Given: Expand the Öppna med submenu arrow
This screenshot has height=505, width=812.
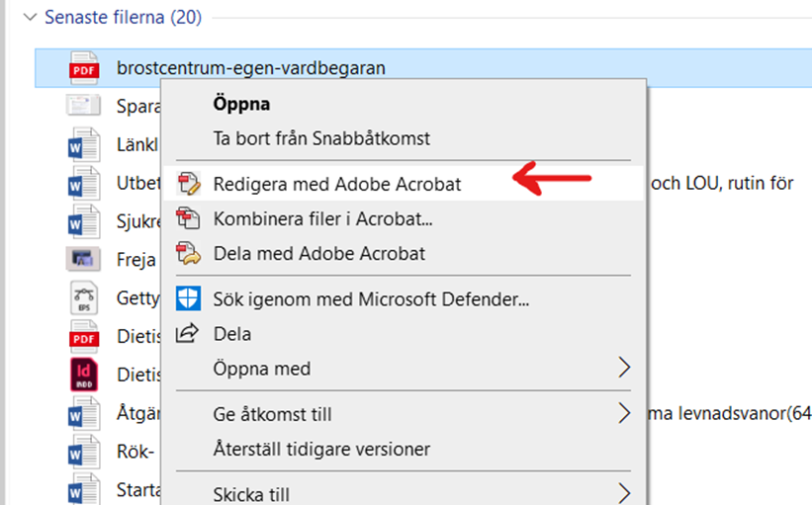Looking at the screenshot, I should click(x=624, y=368).
